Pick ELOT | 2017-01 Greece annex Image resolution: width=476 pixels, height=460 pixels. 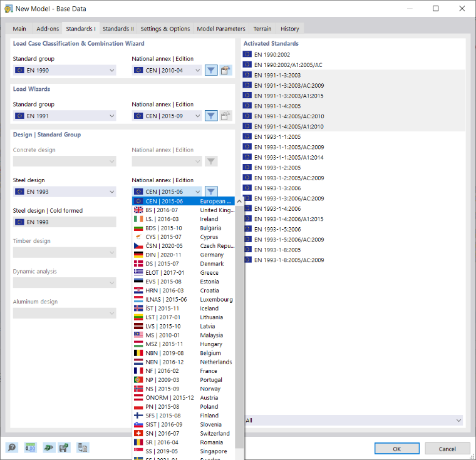point(184,272)
